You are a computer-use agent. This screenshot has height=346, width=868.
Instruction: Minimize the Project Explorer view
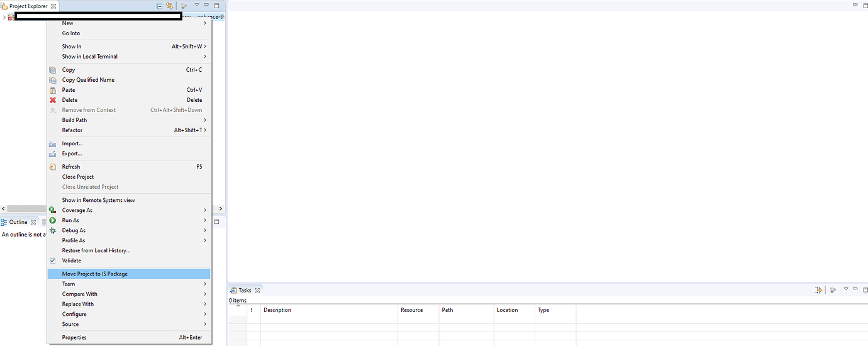point(206,5)
